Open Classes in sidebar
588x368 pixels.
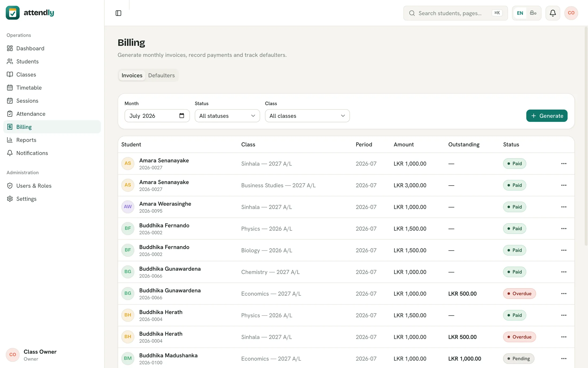52,74
